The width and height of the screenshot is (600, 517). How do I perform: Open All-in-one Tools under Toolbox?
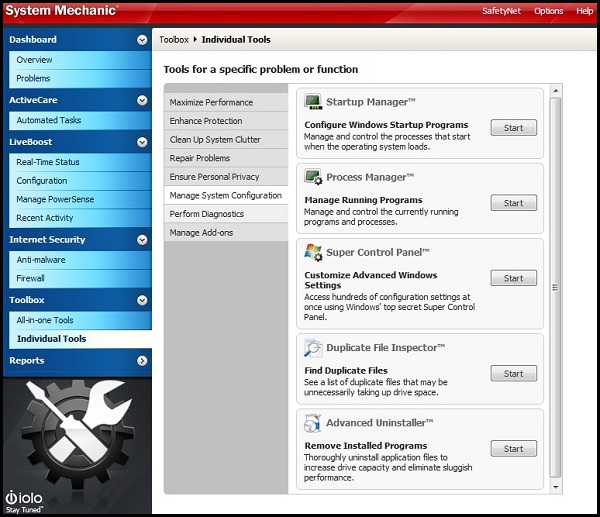coord(80,320)
